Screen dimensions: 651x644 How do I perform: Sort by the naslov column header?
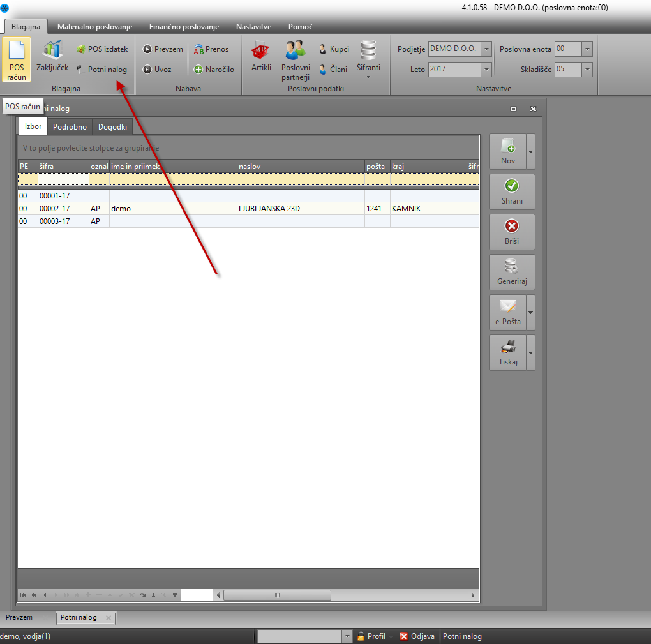301,167
